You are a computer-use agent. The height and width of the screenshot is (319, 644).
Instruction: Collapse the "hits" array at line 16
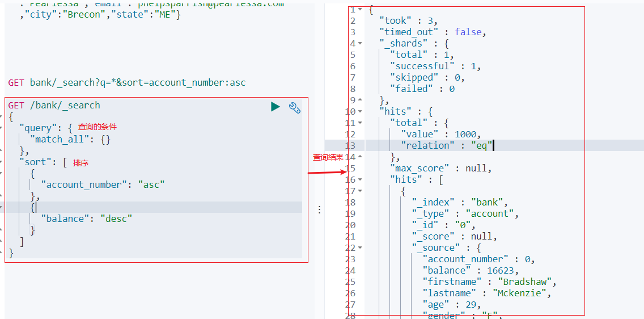pyautogui.click(x=360, y=179)
